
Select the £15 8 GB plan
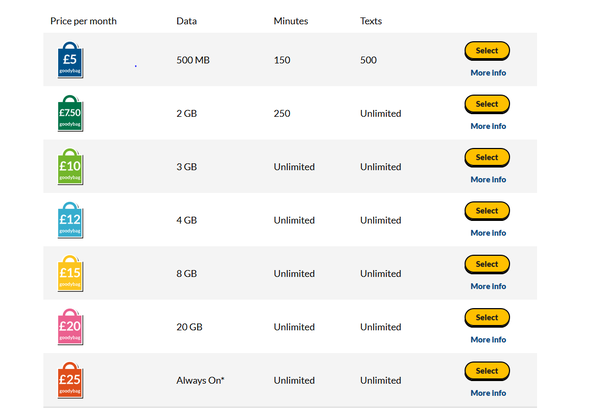pyautogui.click(x=487, y=264)
